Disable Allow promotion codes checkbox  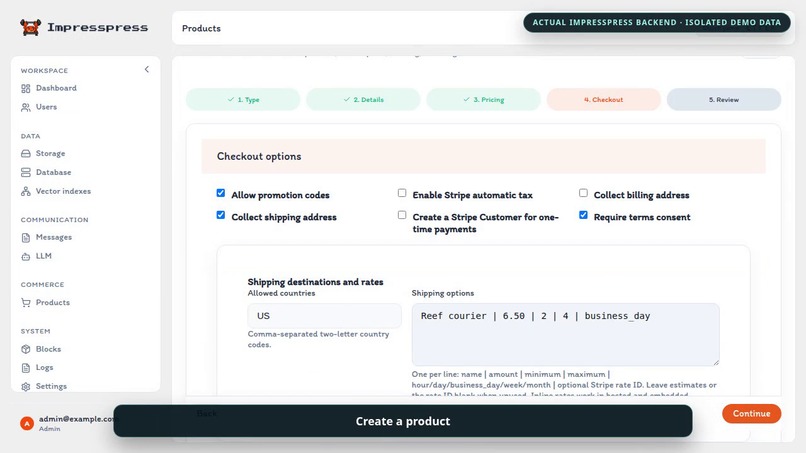(221, 193)
